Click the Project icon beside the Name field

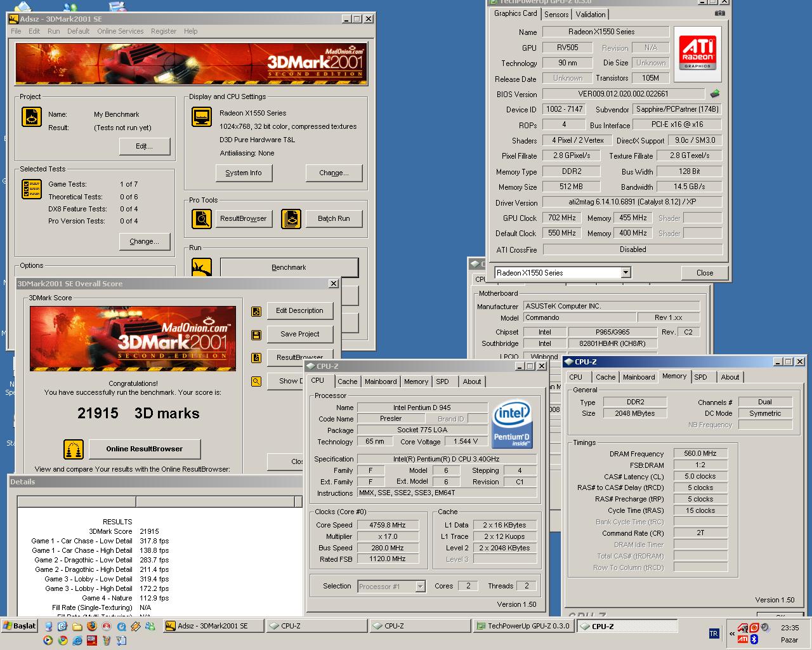coord(32,117)
